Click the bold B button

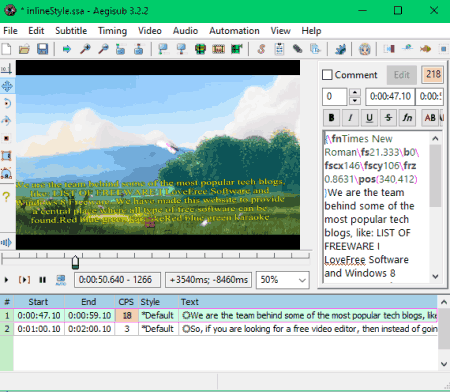point(331,118)
